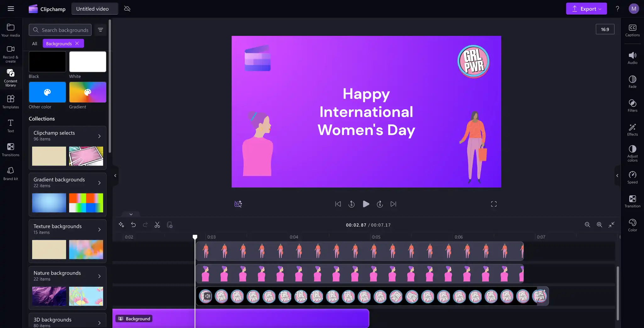Open the Text panel
The image size is (644, 328).
pyautogui.click(x=11, y=126)
